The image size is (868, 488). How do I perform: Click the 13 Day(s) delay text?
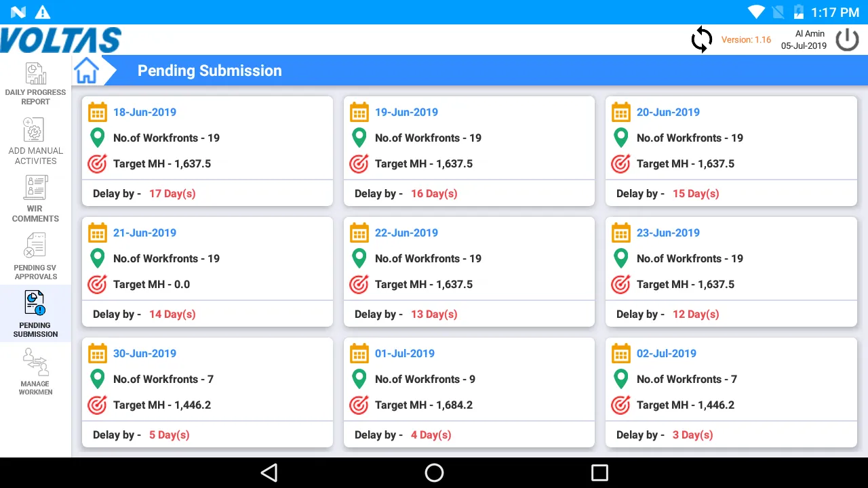pos(434,314)
